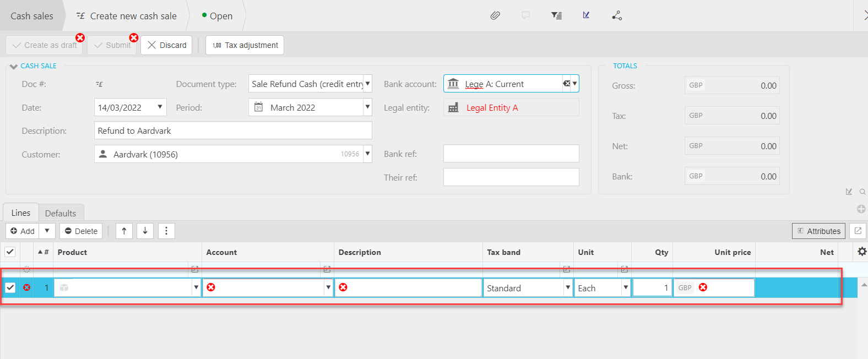Open the three-dot more options menu

click(x=166, y=231)
